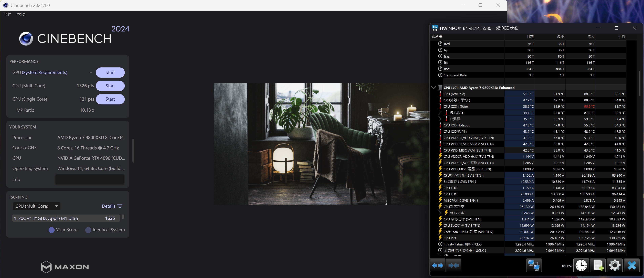
Task: Select the 記憶體控制器頻率 (UCLK) row
Action: [528, 251]
